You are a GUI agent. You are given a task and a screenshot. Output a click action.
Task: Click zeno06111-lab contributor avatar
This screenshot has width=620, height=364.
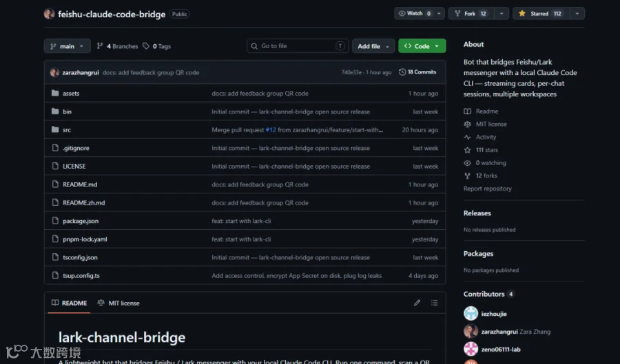coord(471,349)
